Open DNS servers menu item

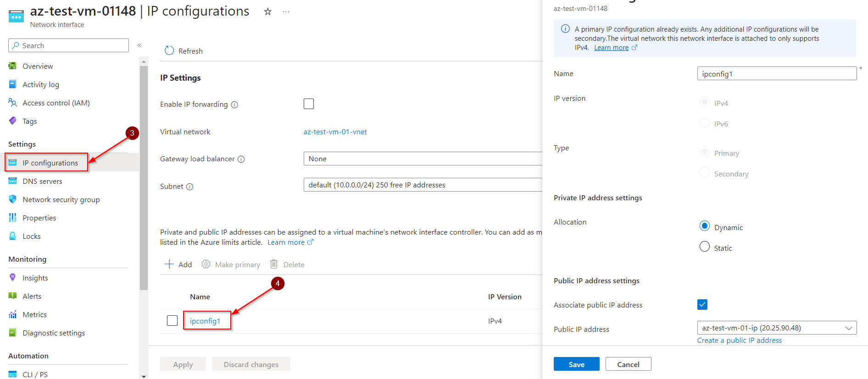(x=42, y=181)
